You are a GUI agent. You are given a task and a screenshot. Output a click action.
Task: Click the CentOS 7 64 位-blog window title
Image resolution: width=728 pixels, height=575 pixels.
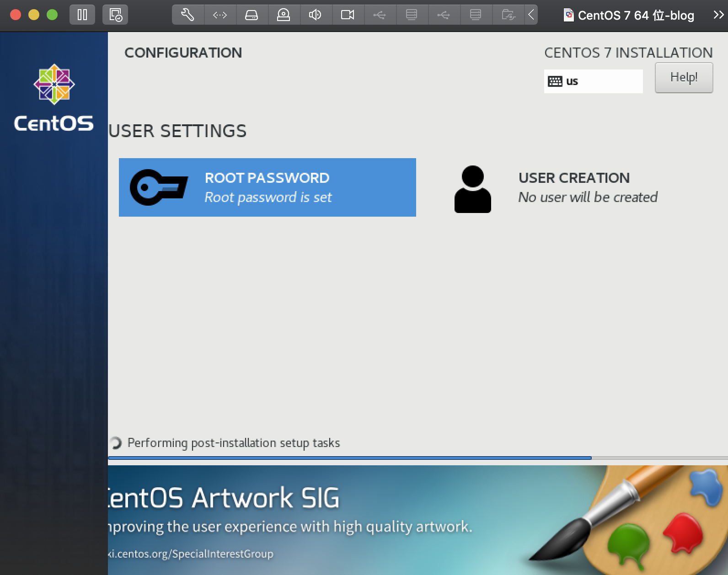636,16
